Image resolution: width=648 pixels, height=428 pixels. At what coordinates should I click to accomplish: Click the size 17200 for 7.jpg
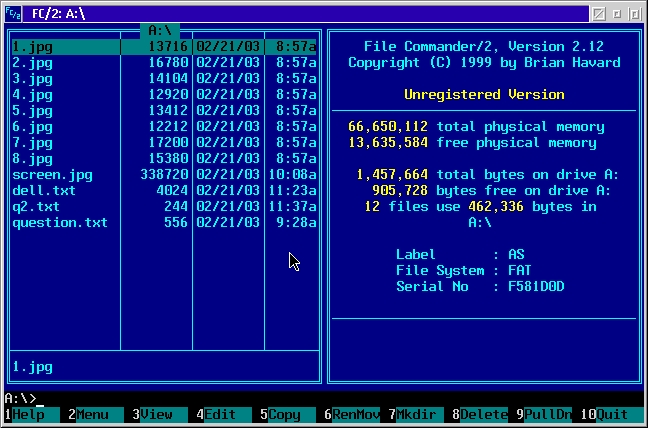tap(168, 143)
